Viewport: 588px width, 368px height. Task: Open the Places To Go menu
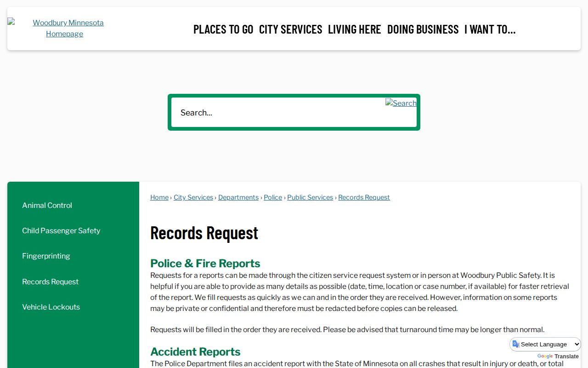point(223,29)
